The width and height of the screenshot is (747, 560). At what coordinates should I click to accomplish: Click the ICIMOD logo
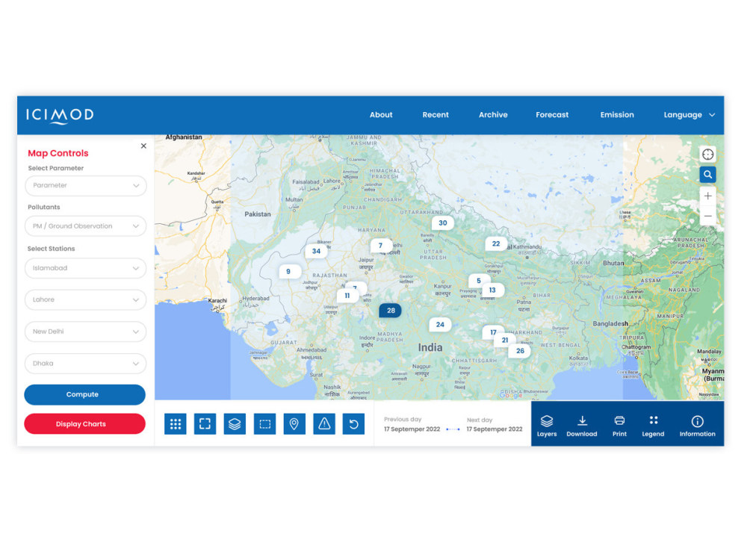[60, 115]
